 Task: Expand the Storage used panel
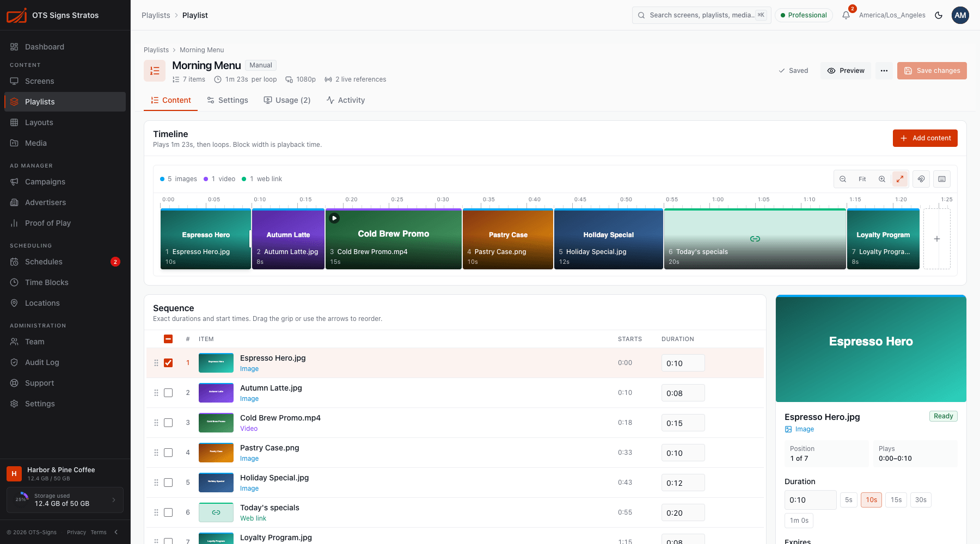(65, 500)
